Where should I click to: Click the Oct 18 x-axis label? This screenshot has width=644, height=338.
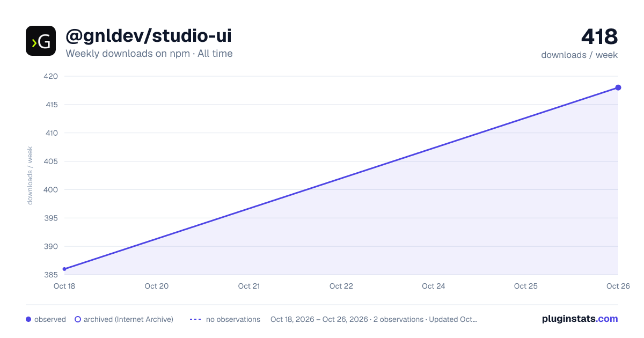(64, 286)
